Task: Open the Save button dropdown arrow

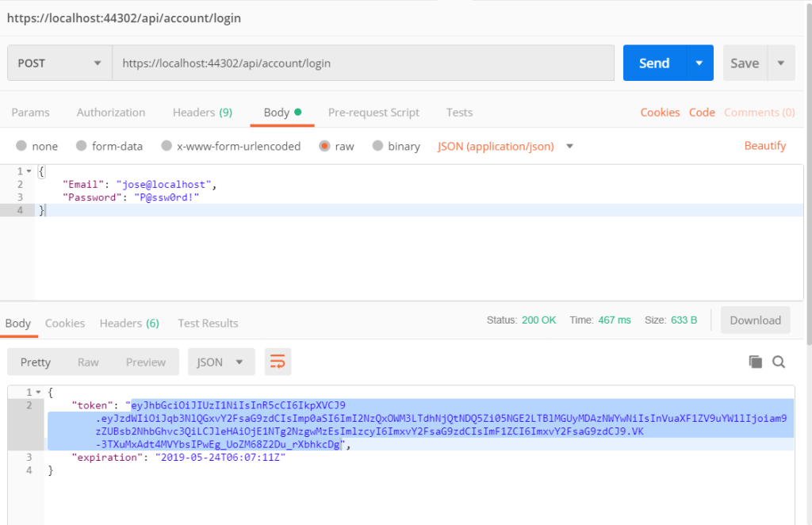Action: [x=779, y=63]
